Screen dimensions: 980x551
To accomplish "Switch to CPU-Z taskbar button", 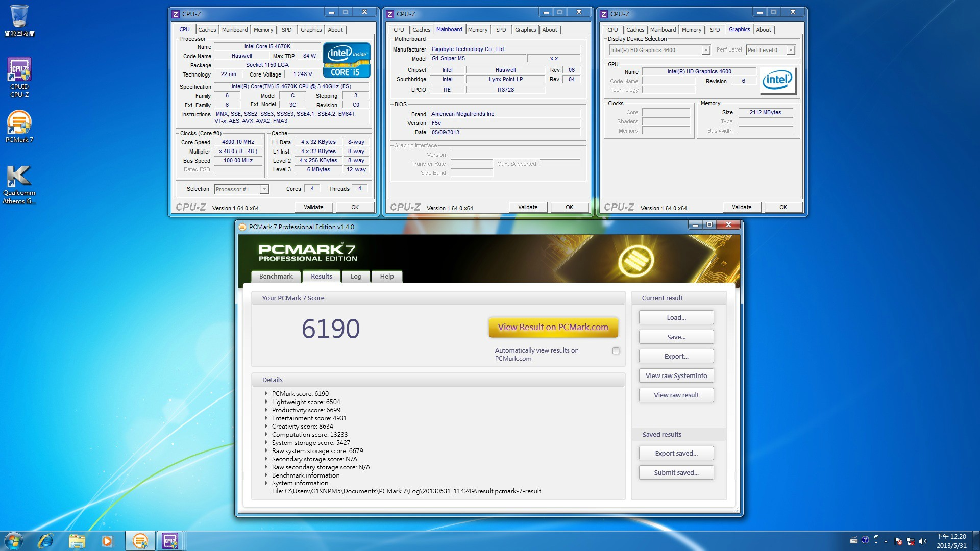I will 170,541.
